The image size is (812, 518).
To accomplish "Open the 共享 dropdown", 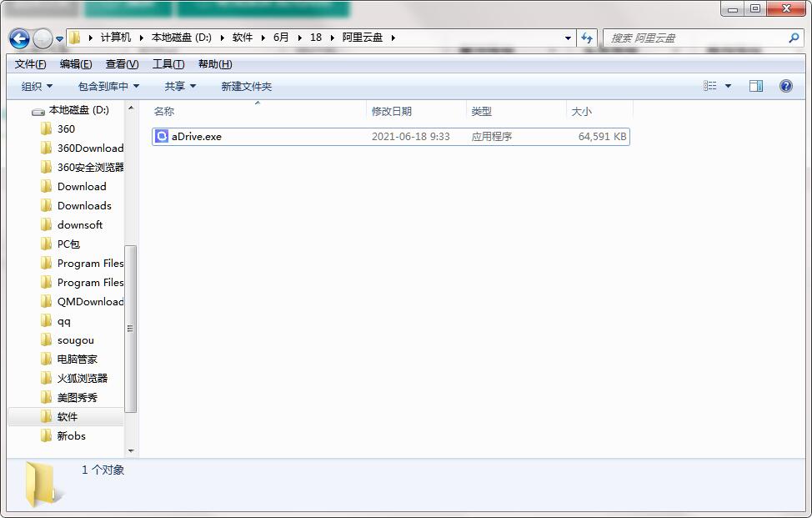I will [x=180, y=86].
